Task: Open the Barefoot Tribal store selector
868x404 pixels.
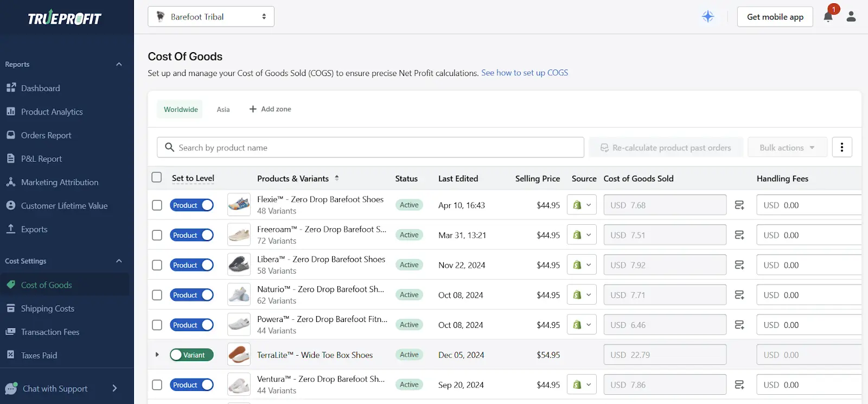Action: [210, 17]
